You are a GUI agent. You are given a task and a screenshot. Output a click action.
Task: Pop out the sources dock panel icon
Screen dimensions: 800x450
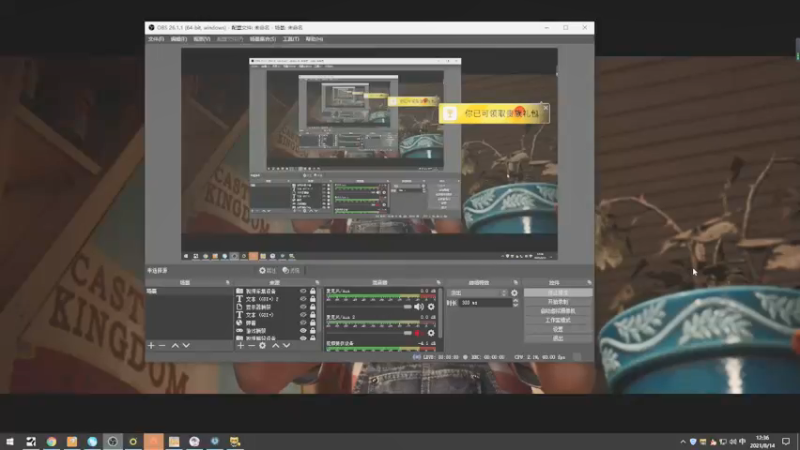pos(317,283)
